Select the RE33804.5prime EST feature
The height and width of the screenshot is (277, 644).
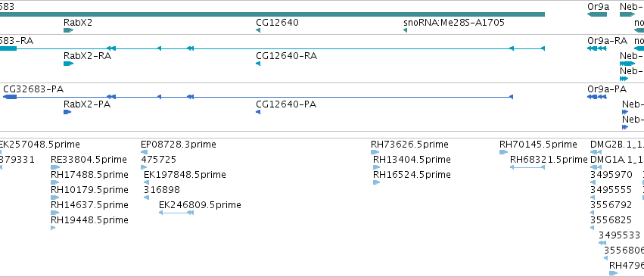55,167
